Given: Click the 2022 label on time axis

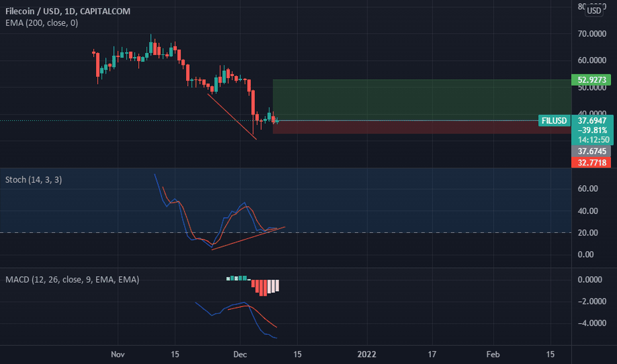Looking at the screenshot, I should pos(367,354).
